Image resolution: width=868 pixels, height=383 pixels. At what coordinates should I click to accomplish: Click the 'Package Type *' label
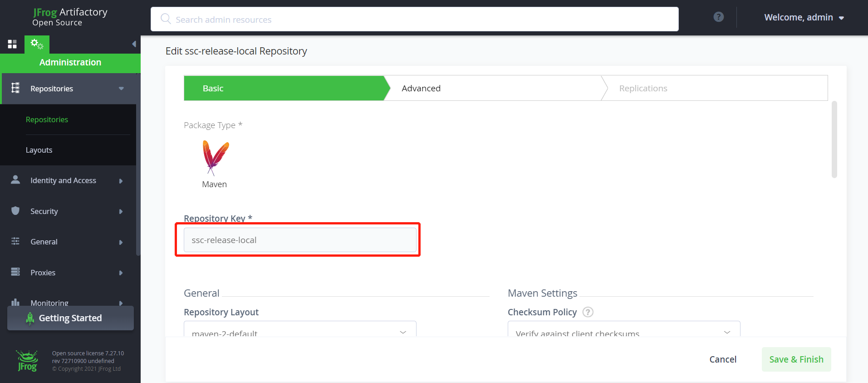[213, 125]
